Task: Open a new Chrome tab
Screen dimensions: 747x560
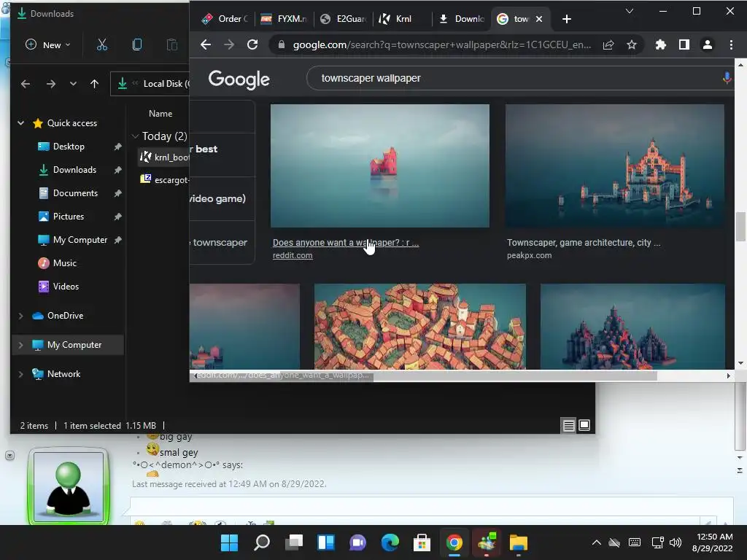Action: click(x=566, y=19)
